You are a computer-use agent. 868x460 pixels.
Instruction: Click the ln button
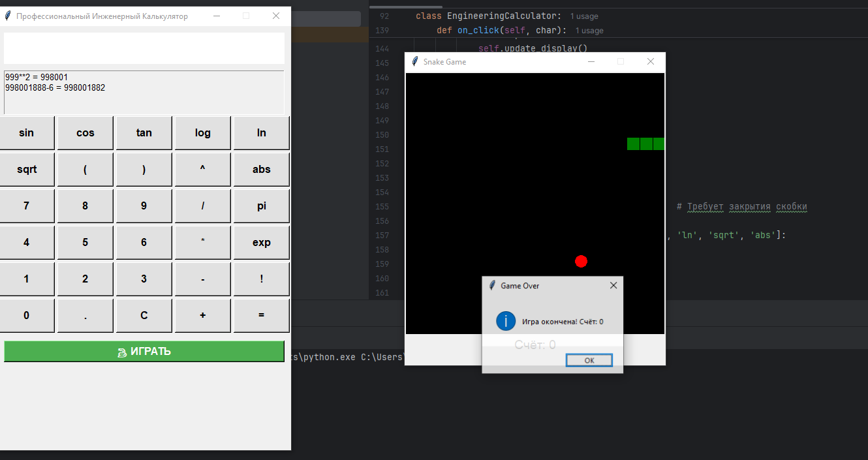pos(262,133)
